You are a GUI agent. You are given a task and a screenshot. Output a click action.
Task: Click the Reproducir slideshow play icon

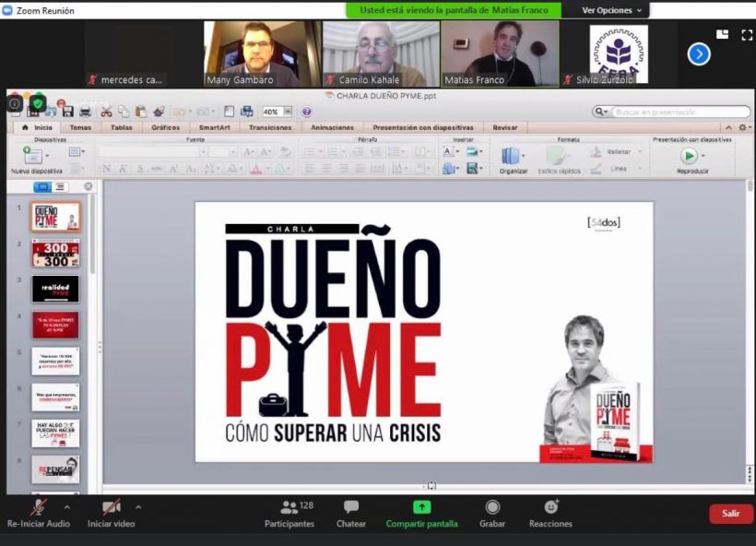point(689,156)
